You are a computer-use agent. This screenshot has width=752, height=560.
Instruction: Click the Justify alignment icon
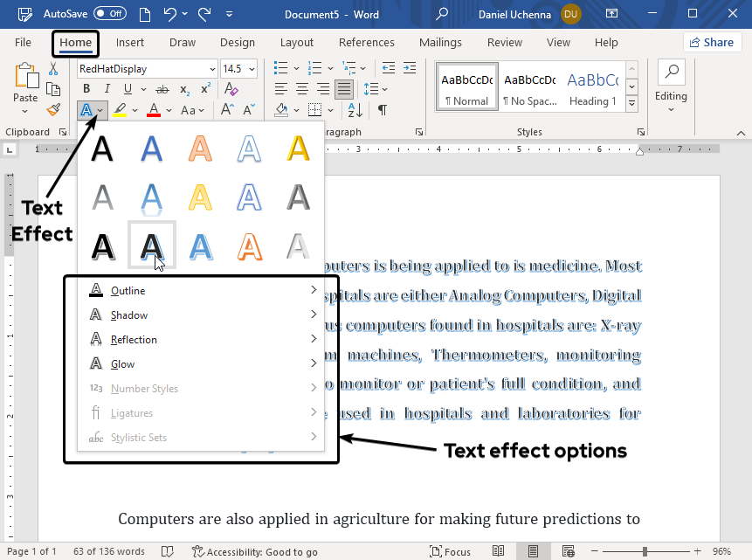344,89
